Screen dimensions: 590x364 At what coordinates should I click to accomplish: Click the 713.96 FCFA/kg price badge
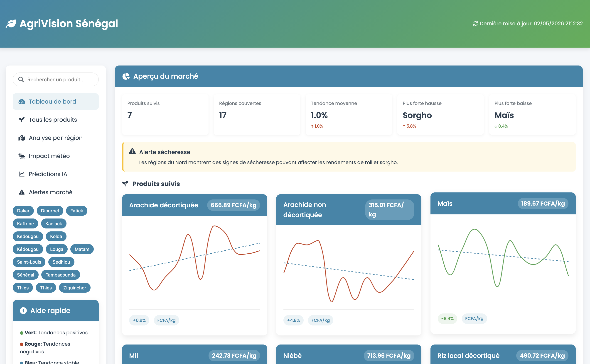pos(389,356)
